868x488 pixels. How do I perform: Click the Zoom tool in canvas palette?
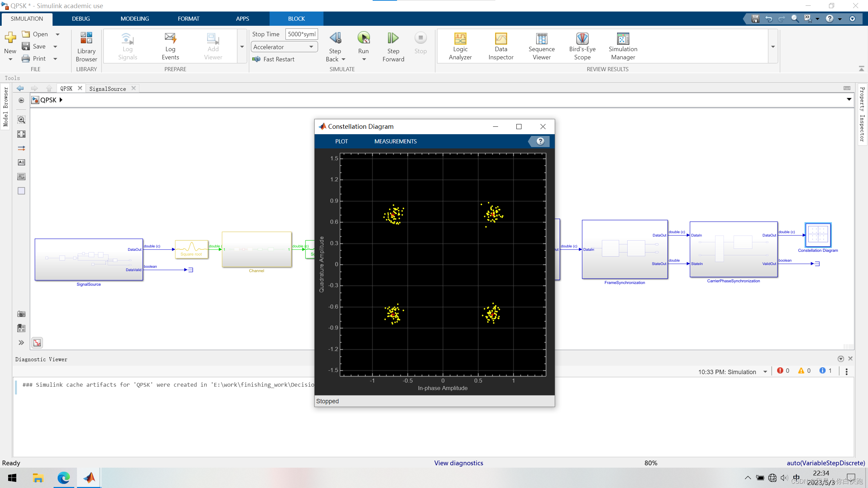coord(21,120)
